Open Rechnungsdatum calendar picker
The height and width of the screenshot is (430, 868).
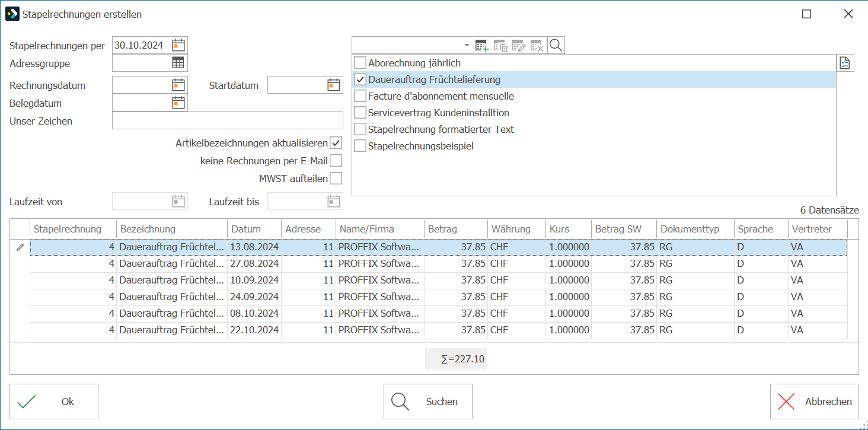point(178,85)
